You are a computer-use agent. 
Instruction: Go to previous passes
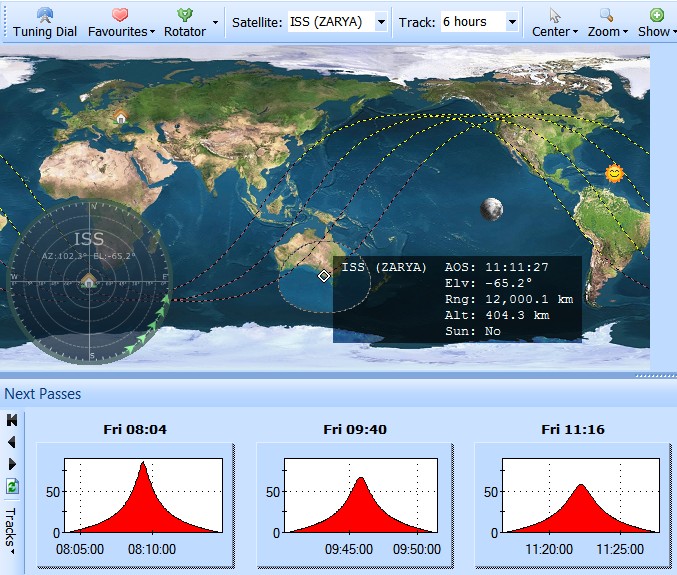(x=12, y=442)
